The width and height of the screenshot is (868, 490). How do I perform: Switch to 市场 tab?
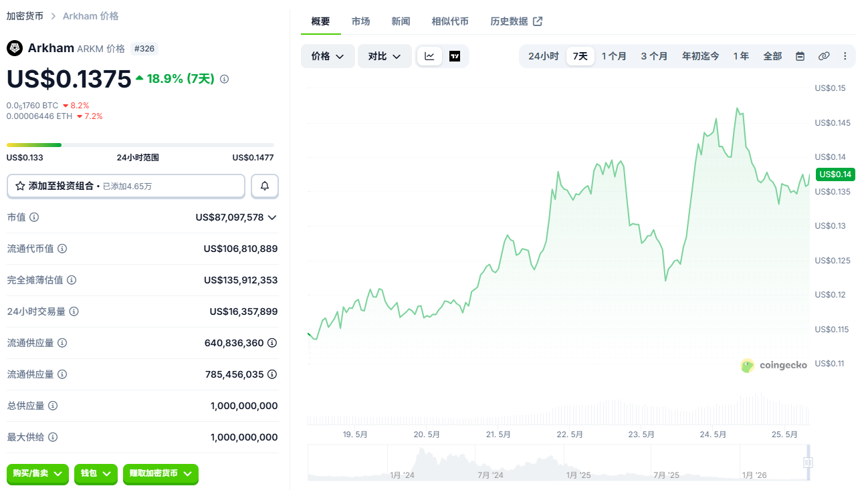pyautogui.click(x=361, y=21)
